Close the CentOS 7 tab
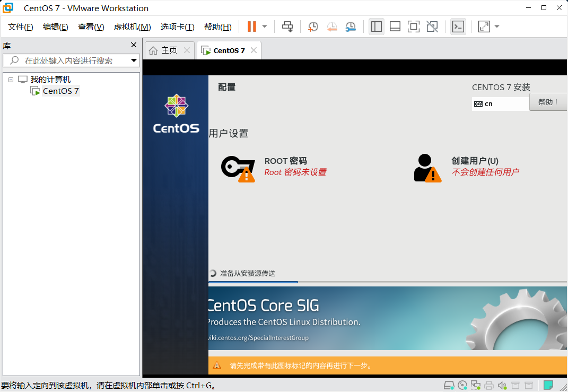This screenshot has width=568, height=392. 254,50
